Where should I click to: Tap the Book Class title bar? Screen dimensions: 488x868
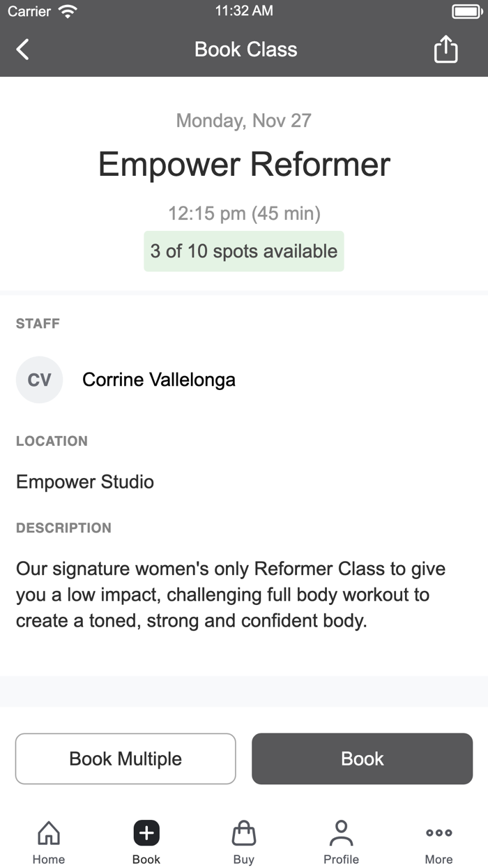pos(244,49)
